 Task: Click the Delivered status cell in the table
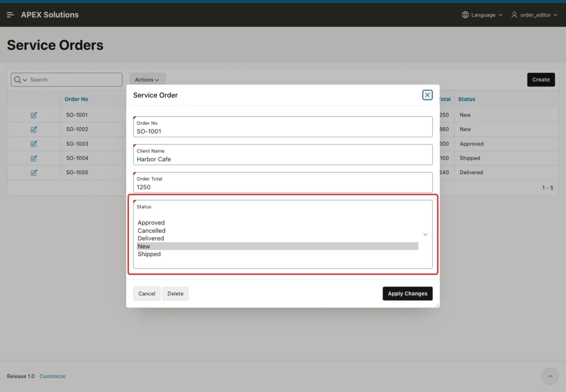471,173
